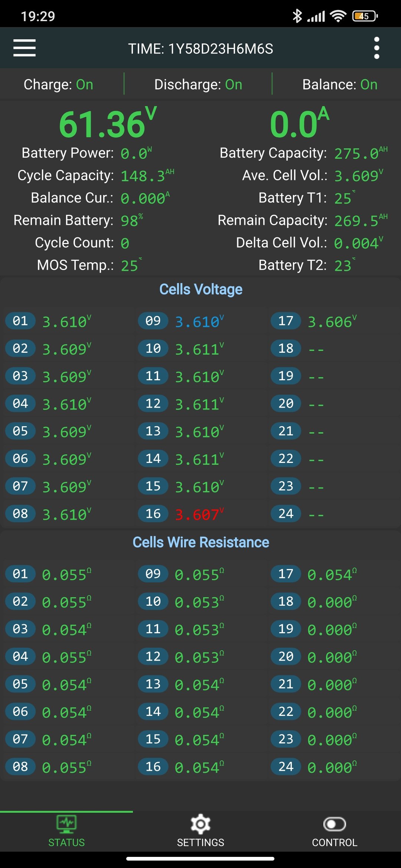Switch to the SETTINGS tab

pyautogui.click(x=200, y=842)
